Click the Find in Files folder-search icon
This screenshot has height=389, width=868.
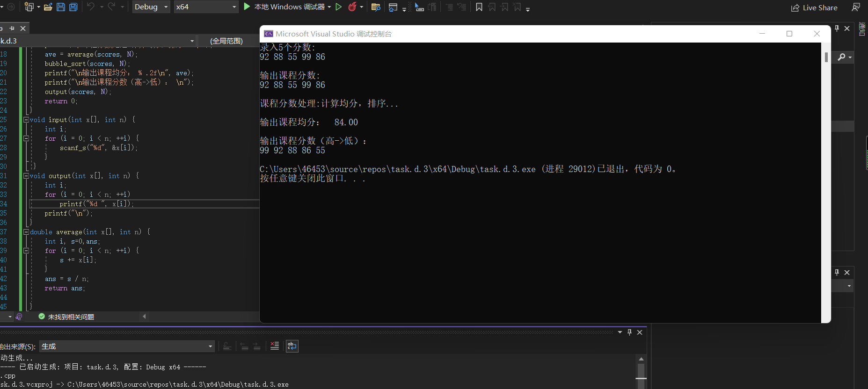coord(375,7)
